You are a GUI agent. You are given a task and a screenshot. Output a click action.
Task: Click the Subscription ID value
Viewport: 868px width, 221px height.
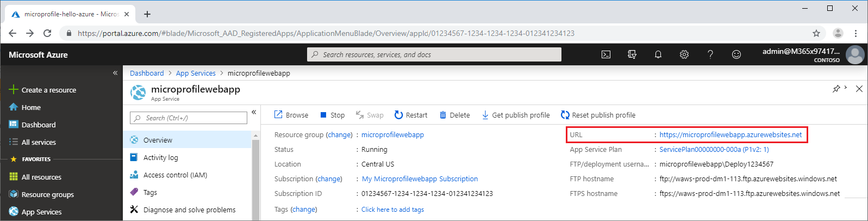427,193
